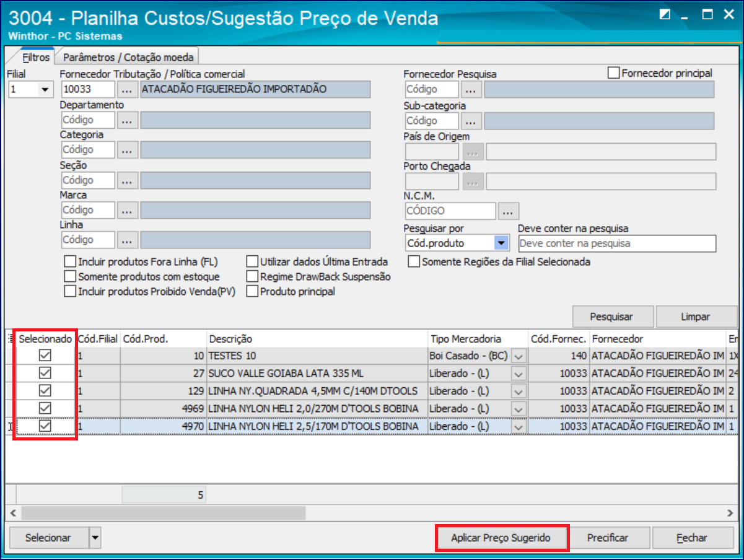Click the Selecionar button
Image resolution: width=744 pixels, height=560 pixels.
48,538
